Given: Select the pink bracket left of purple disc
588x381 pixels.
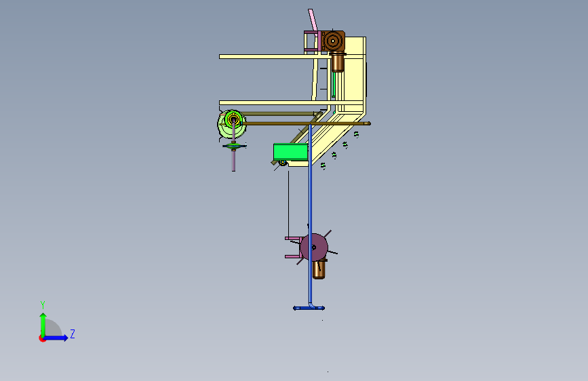Looking at the screenshot, I should (294, 247).
